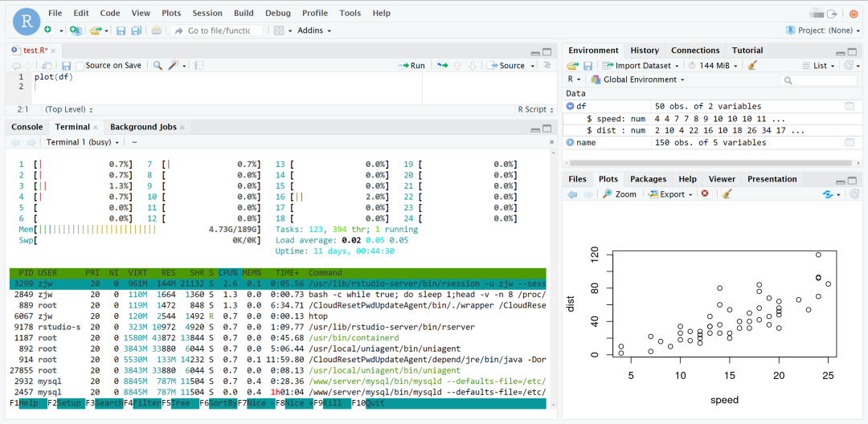Click the environment search field
Viewport: 868px width, 424px height.
(x=820, y=80)
